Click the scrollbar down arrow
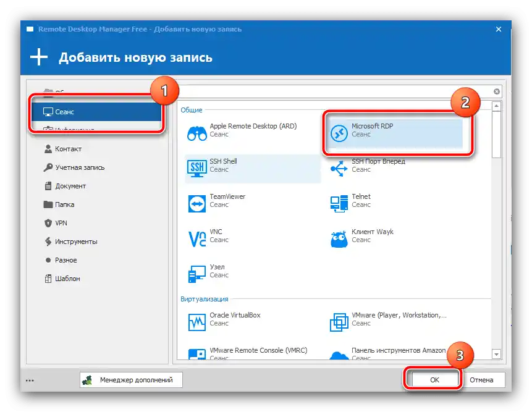Viewport: 532px width, 412px height. pyautogui.click(x=496, y=355)
